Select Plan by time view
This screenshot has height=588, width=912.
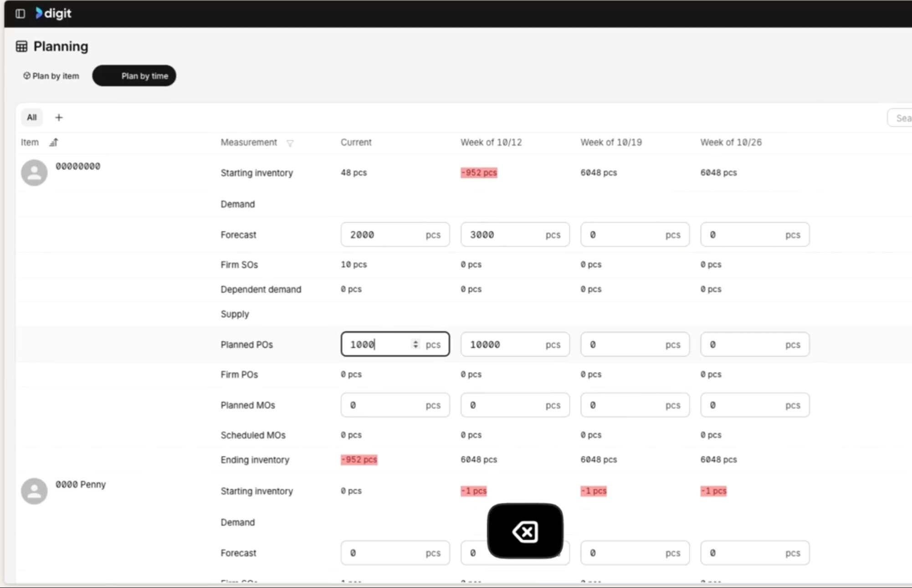pyautogui.click(x=134, y=76)
